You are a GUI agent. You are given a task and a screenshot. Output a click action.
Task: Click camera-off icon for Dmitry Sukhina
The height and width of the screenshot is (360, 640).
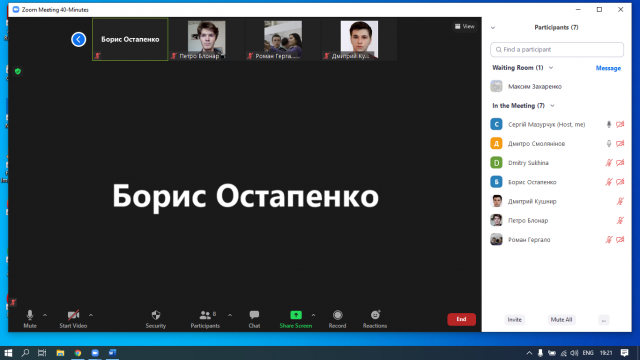620,163
